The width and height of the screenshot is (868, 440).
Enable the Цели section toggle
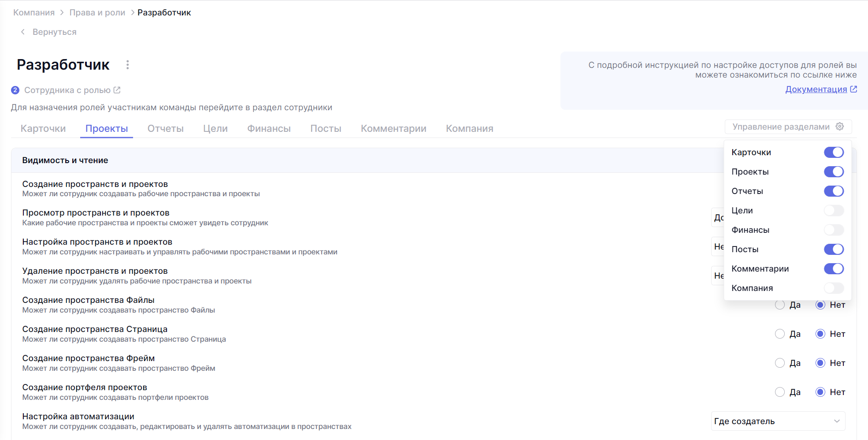(834, 210)
